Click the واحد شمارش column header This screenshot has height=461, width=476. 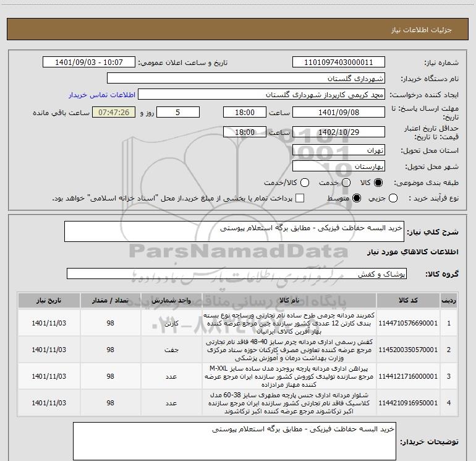171,300
